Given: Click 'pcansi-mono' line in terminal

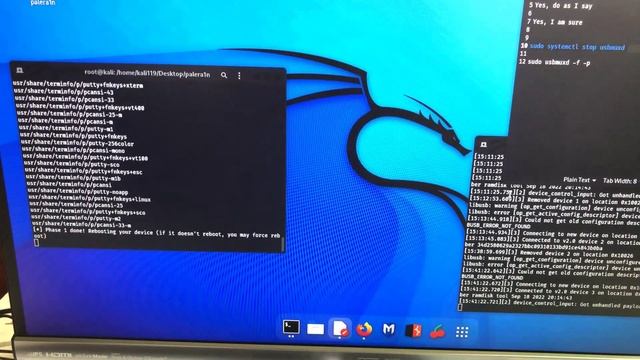Looking at the screenshot, I should tap(73, 150).
